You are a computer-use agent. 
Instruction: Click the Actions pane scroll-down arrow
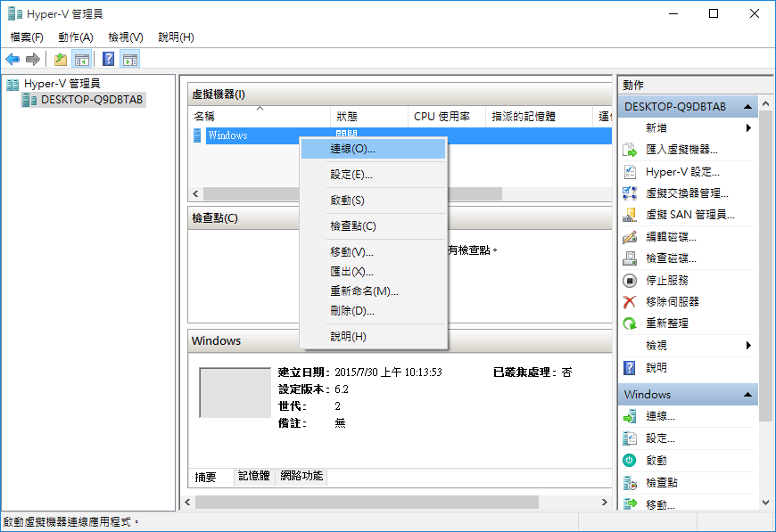coord(765,503)
